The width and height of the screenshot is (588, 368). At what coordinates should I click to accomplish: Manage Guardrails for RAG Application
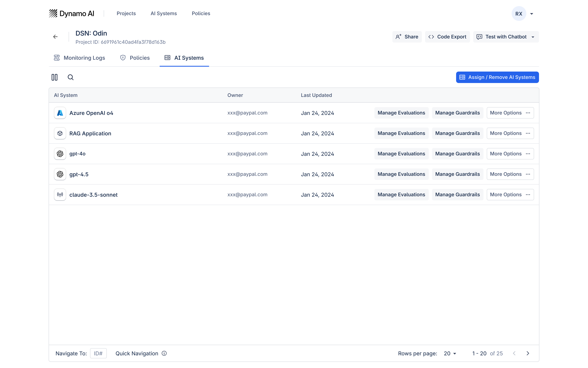pyautogui.click(x=458, y=133)
